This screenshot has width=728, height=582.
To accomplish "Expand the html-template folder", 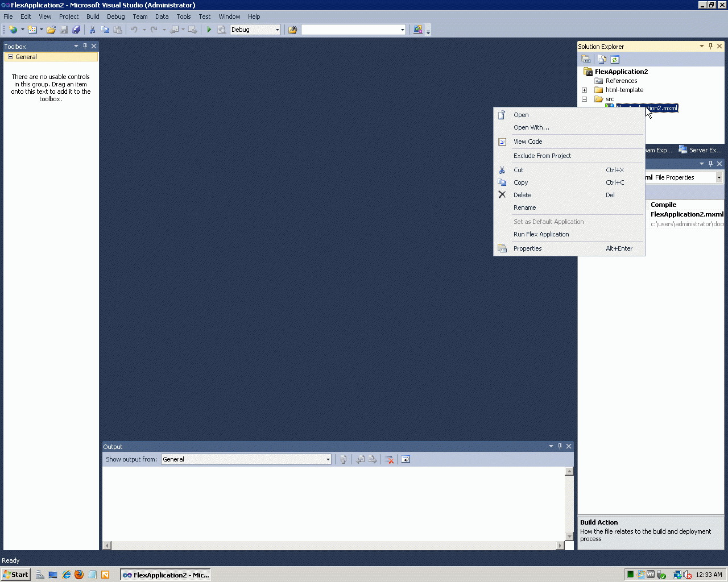I will [584, 90].
